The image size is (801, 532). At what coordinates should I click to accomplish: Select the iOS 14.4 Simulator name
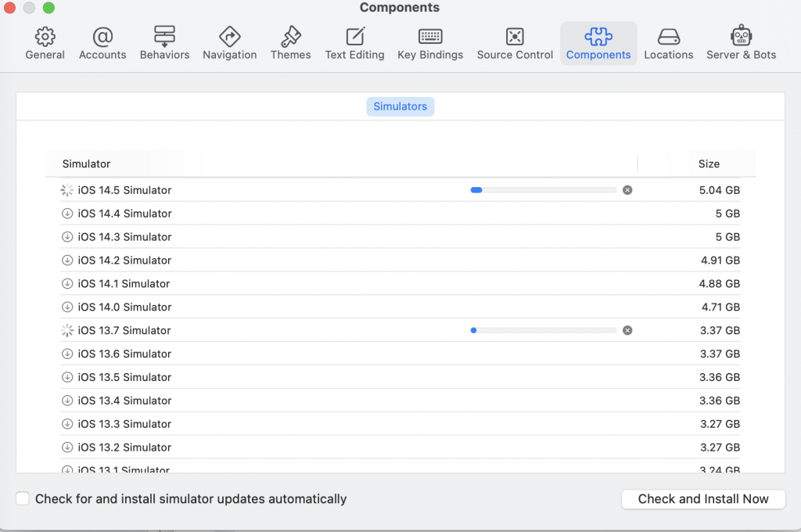click(124, 214)
